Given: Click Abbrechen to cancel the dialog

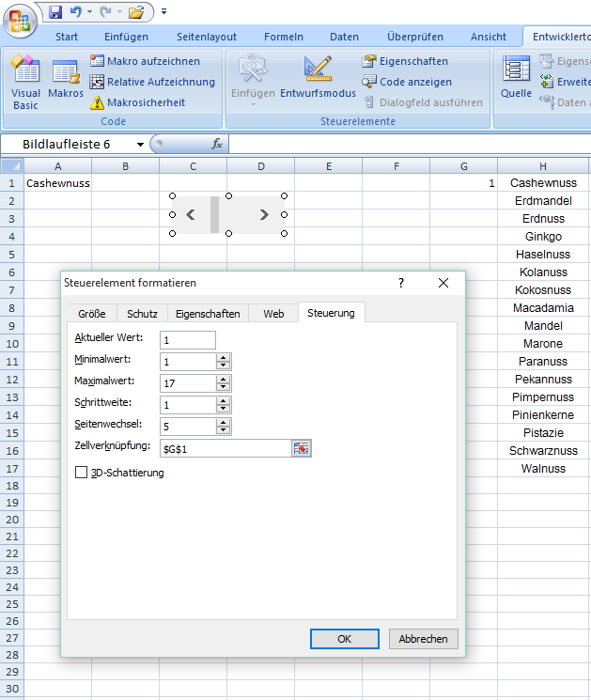Looking at the screenshot, I should [424, 638].
